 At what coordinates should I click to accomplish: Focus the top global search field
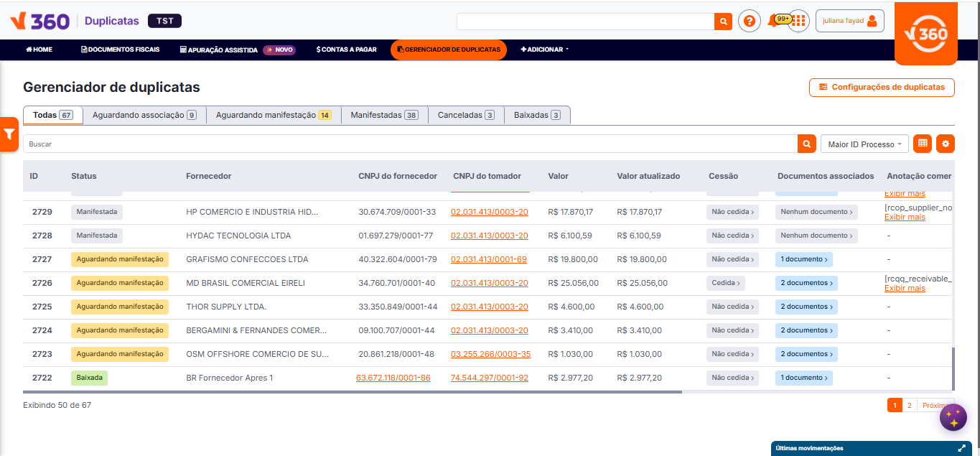[585, 22]
